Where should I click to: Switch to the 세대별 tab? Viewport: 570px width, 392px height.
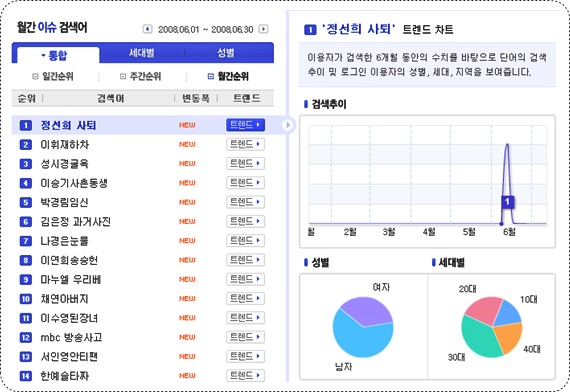[x=142, y=53]
